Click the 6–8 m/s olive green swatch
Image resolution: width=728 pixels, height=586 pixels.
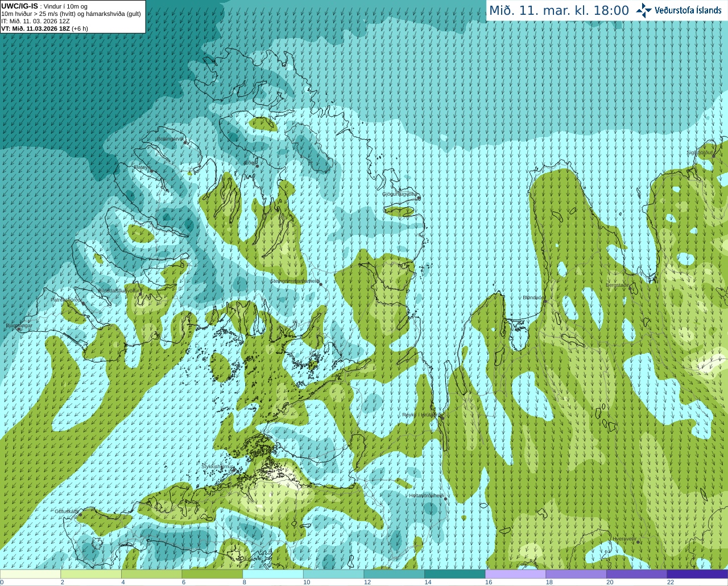point(212,574)
